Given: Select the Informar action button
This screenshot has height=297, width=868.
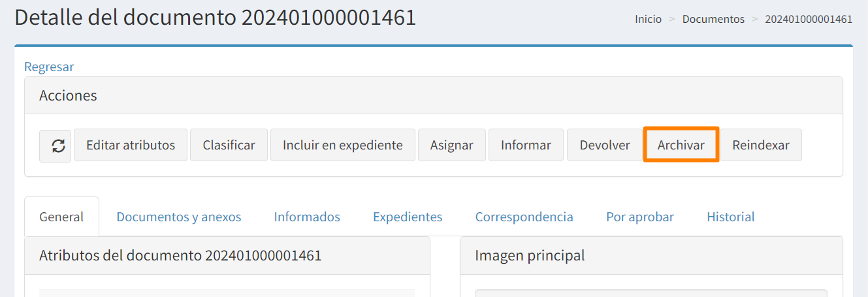Looking at the screenshot, I should [526, 145].
